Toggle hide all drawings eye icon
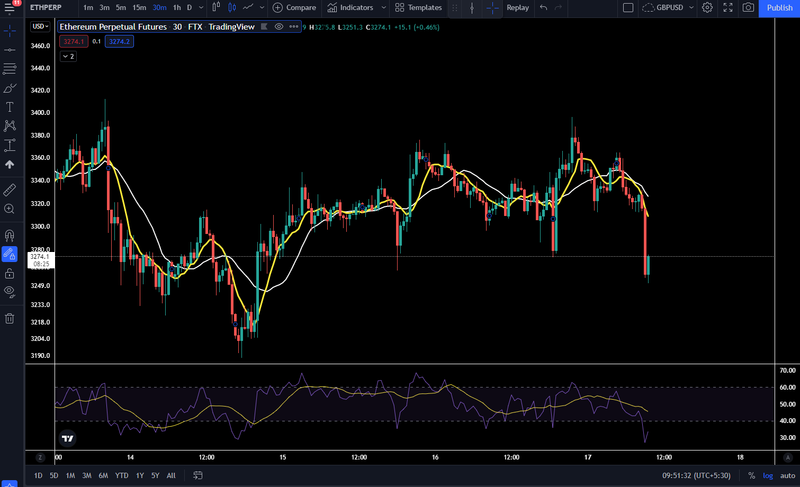This screenshot has width=800, height=487. pos(9,292)
